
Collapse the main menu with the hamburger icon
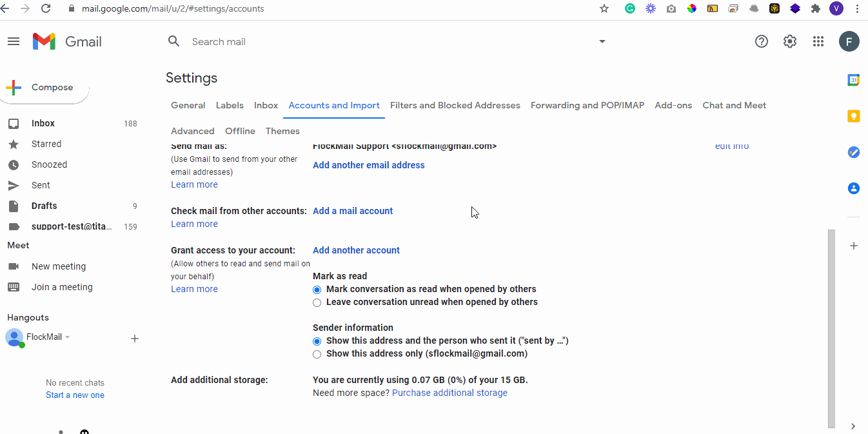coord(13,41)
